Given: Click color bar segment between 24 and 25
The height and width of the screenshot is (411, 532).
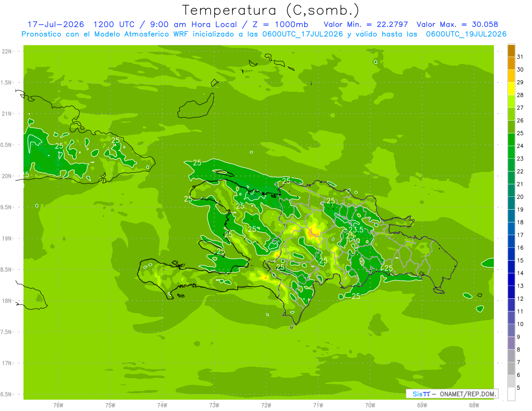Looking at the screenshot, I should point(511,139).
